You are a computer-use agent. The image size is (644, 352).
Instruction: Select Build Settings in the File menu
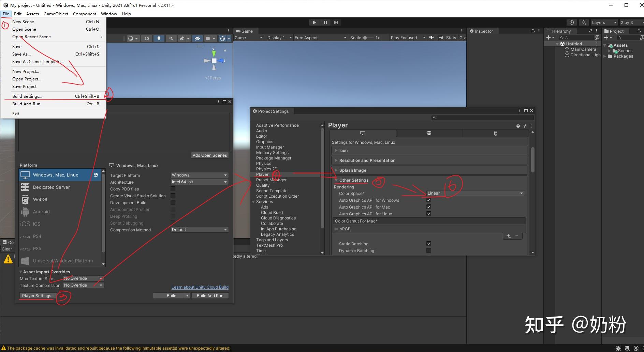(27, 96)
